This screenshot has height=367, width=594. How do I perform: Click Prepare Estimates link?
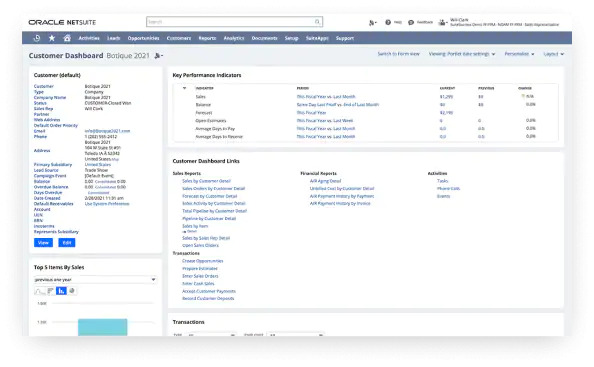200,269
